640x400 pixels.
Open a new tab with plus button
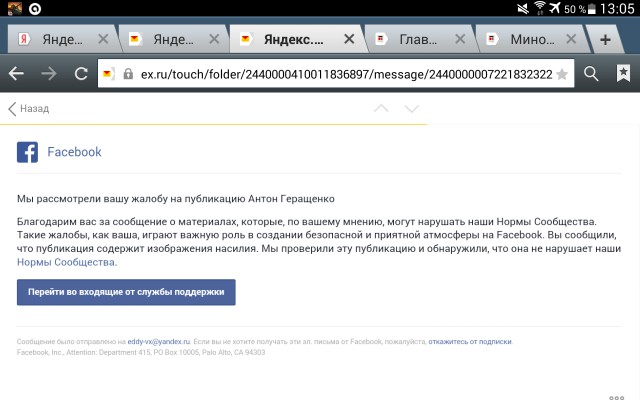click(605, 40)
